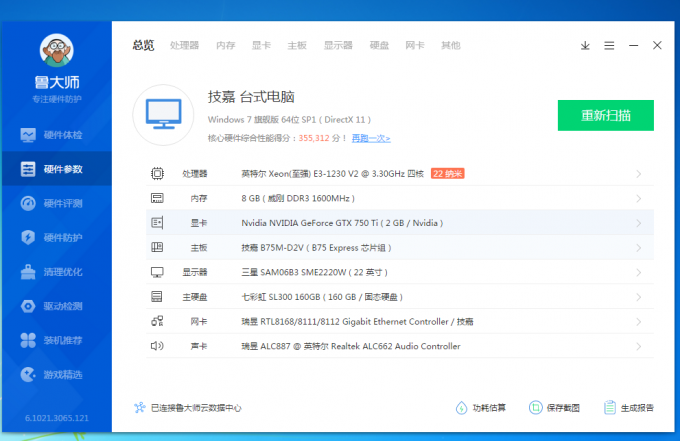The height and width of the screenshot is (441, 680).
Task: Click the 22 纳米 red badge
Action: (x=448, y=173)
